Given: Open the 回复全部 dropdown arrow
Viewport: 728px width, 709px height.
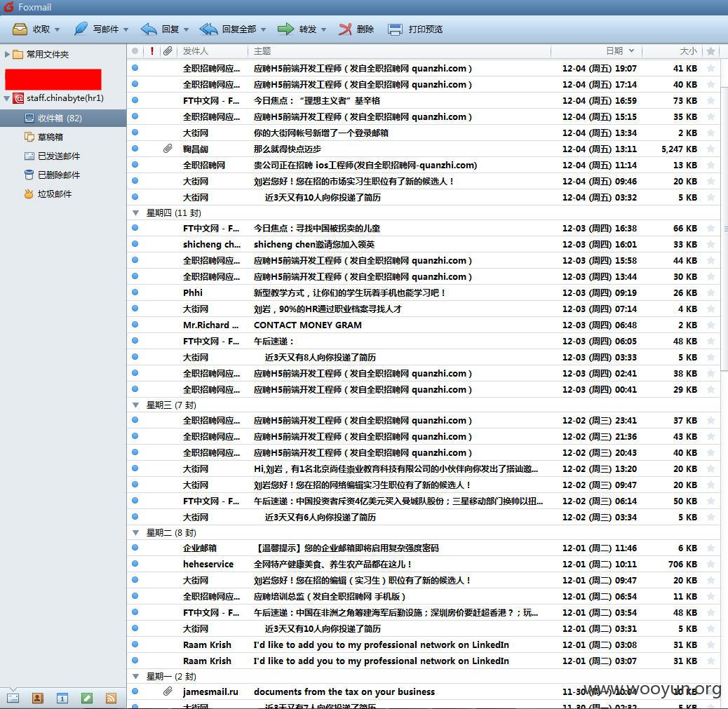Looking at the screenshot, I should 263,29.
